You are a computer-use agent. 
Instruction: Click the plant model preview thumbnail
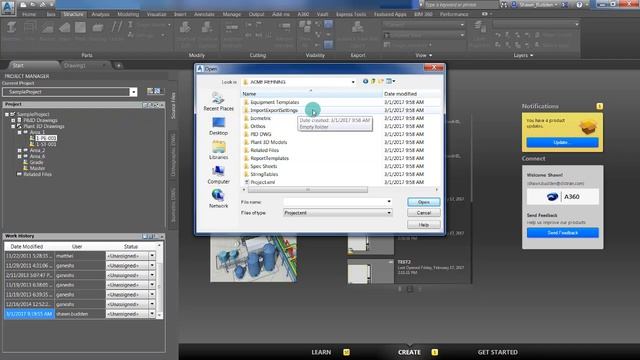(253, 259)
